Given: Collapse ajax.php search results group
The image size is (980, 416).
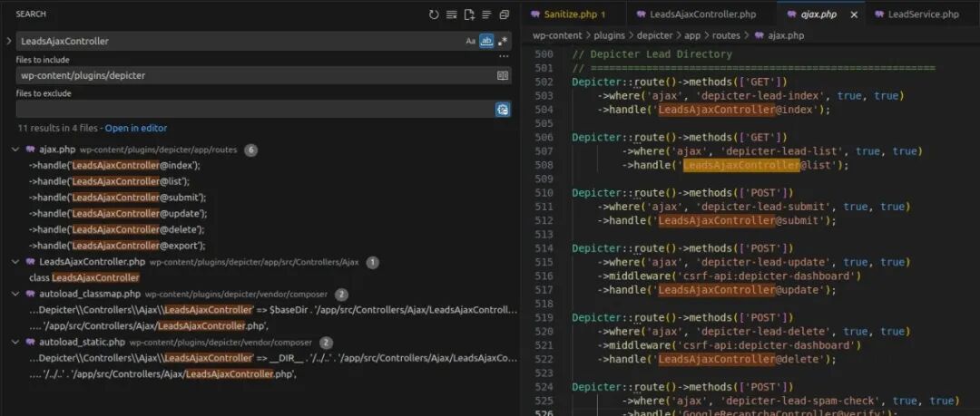Looking at the screenshot, I should click(15, 150).
